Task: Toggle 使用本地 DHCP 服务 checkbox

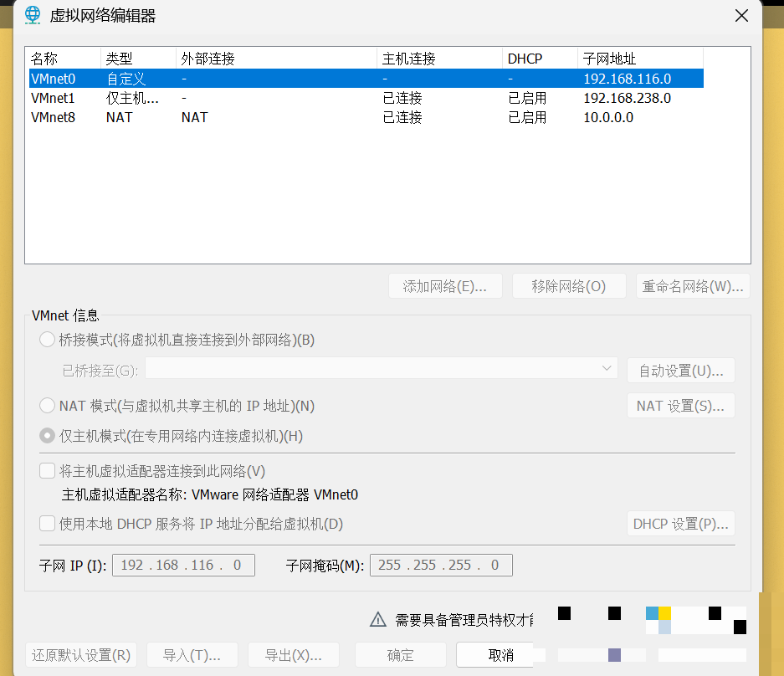Action: tap(47, 524)
